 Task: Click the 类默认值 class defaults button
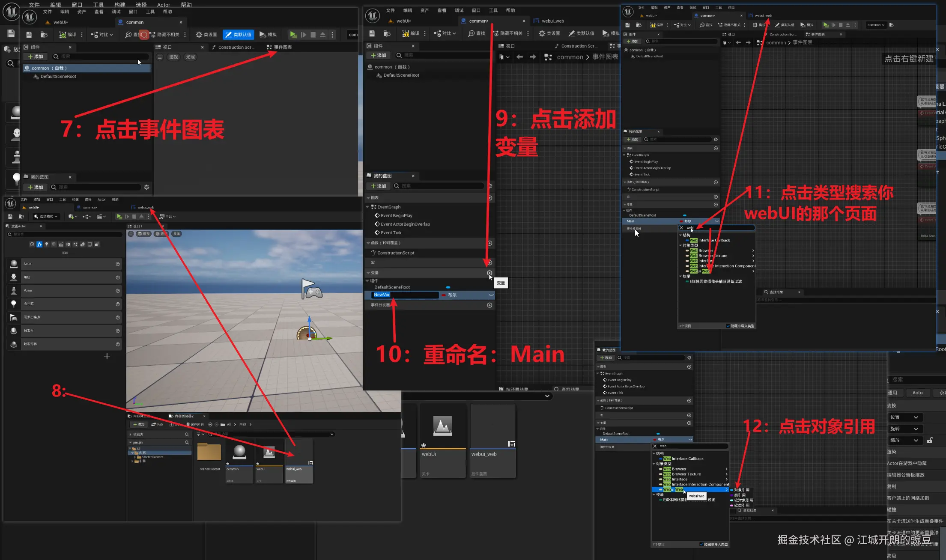coord(238,35)
